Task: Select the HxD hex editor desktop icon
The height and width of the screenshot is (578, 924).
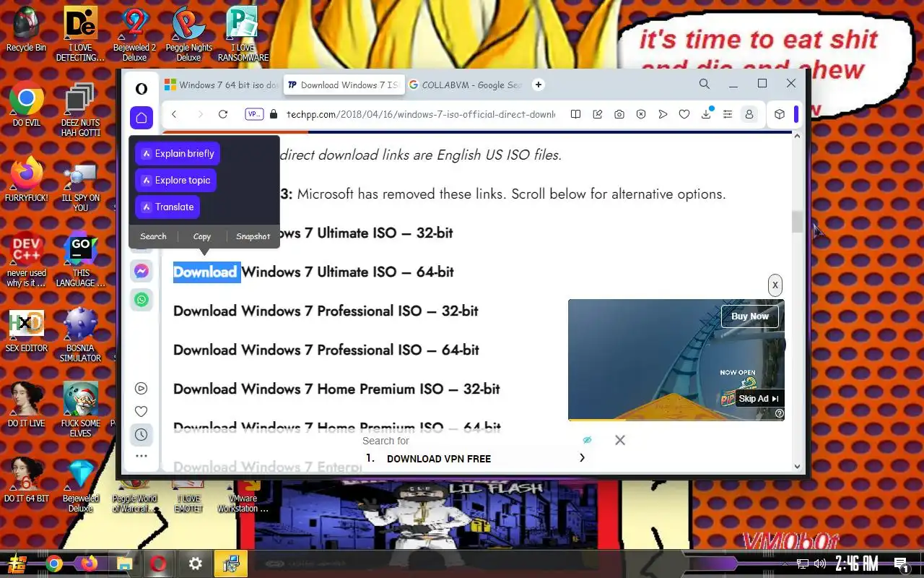Action: [27, 331]
